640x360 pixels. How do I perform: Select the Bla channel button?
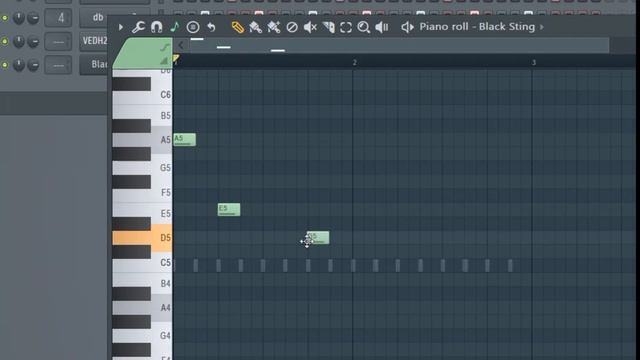tap(93, 65)
